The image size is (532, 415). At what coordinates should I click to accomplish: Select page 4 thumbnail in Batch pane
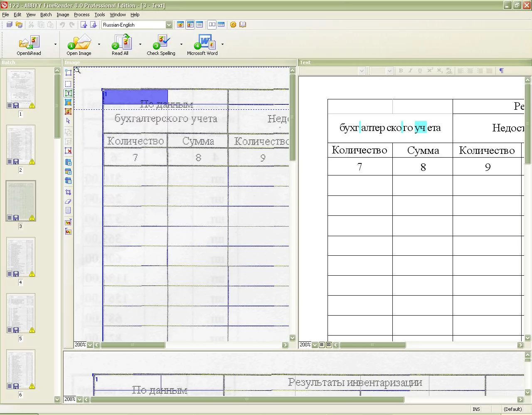click(x=21, y=257)
